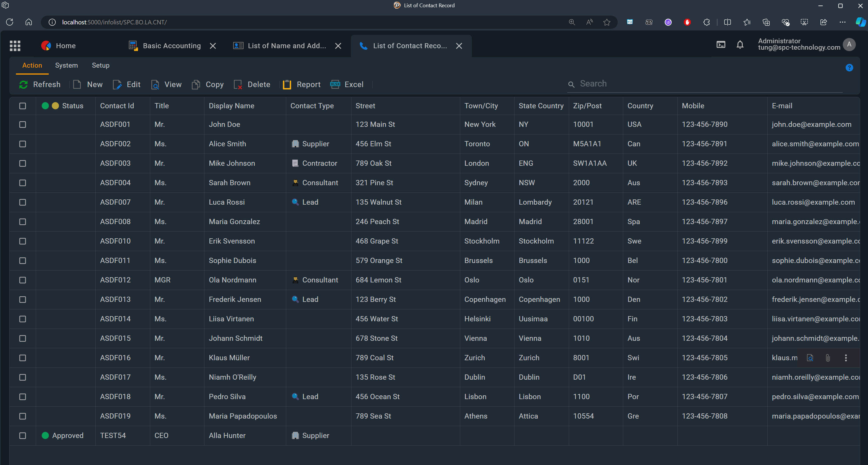This screenshot has height=465, width=868.
Task: Click green Approved dot in TEST54 row
Action: tap(45, 436)
